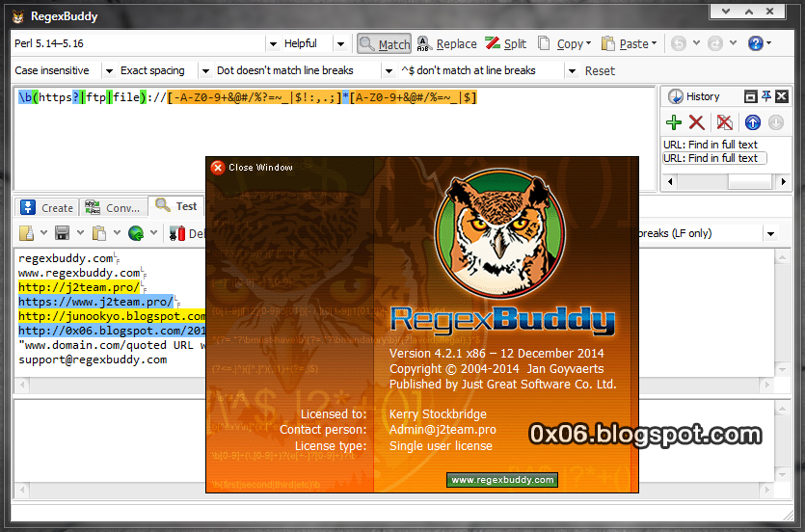Pin the History panel
This screenshot has width=805, height=532.
[x=766, y=96]
